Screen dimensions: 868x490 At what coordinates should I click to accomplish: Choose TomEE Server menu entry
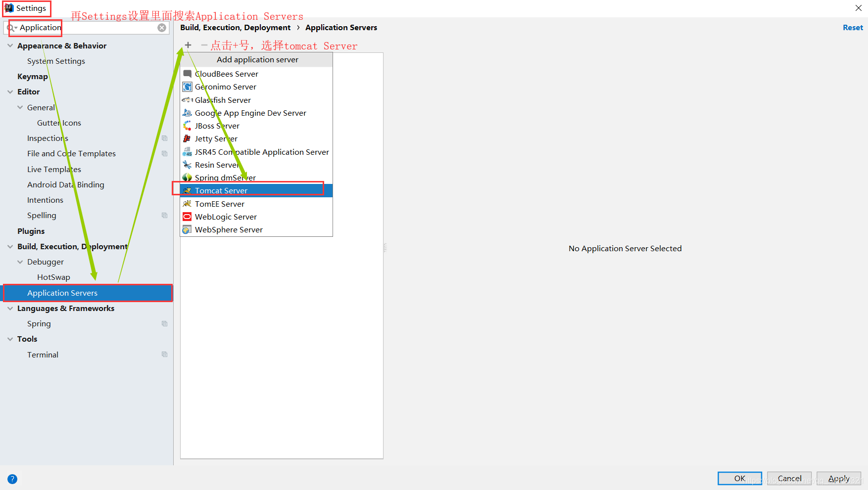256,204
